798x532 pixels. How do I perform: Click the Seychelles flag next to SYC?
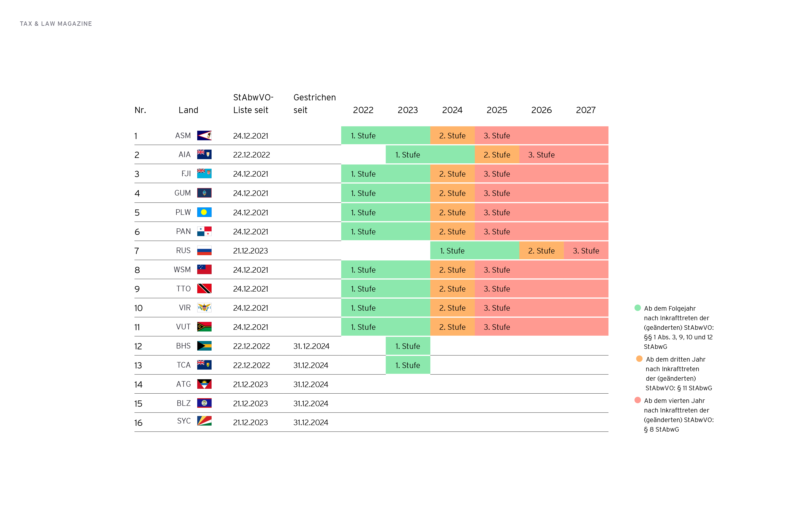pyautogui.click(x=204, y=421)
